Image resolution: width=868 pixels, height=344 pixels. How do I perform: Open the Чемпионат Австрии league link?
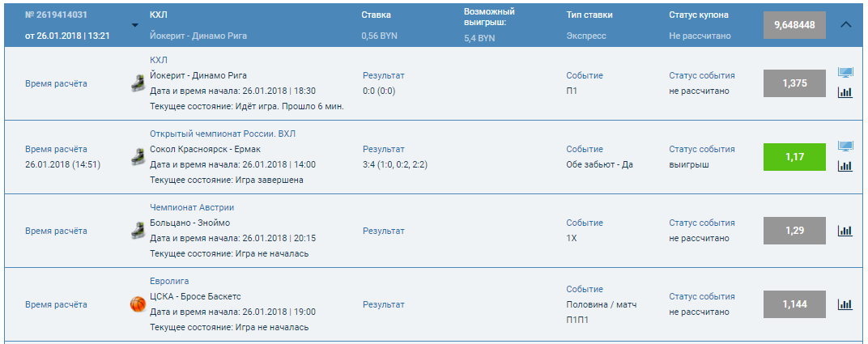[192, 207]
